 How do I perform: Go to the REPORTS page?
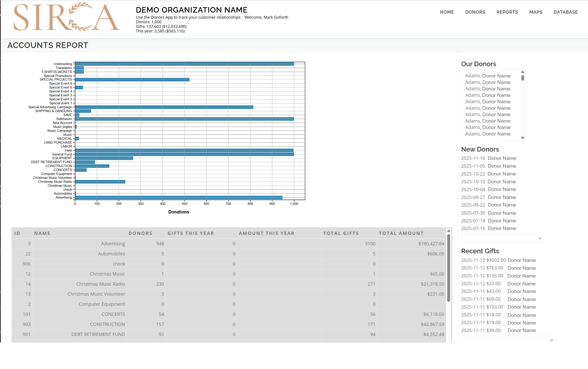(507, 12)
